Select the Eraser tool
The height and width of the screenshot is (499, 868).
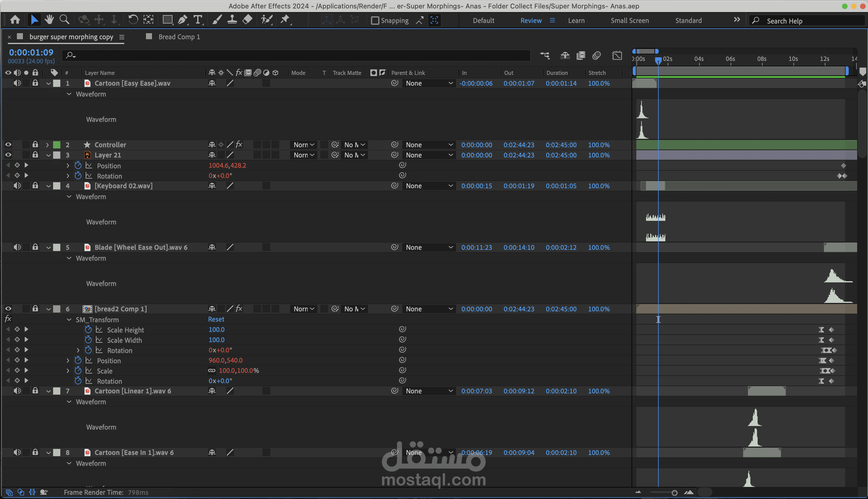click(x=247, y=20)
